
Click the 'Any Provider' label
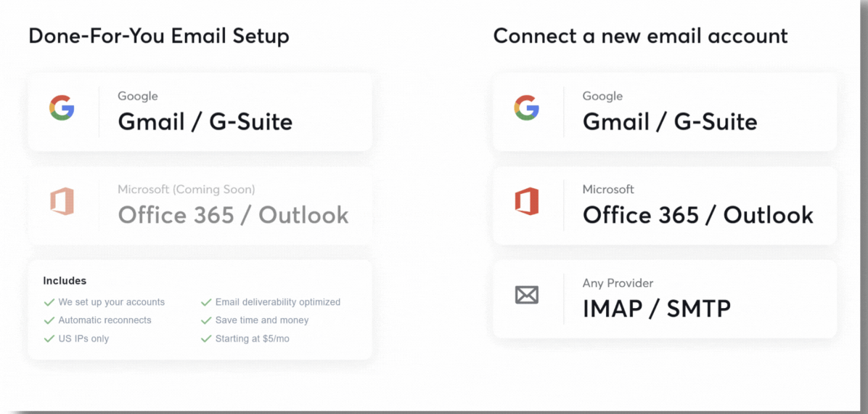[x=618, y=283]
